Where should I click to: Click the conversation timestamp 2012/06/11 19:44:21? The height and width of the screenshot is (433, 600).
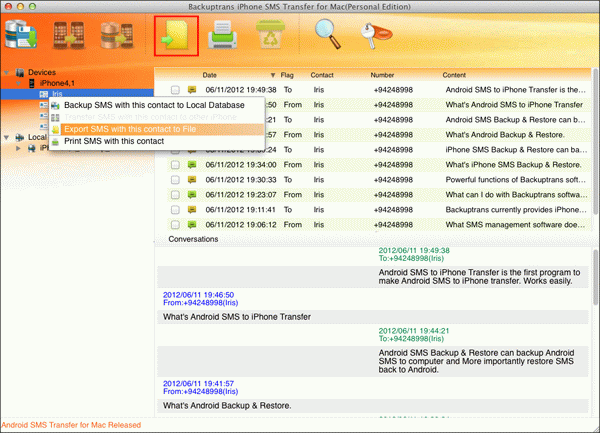pos(414,331)
